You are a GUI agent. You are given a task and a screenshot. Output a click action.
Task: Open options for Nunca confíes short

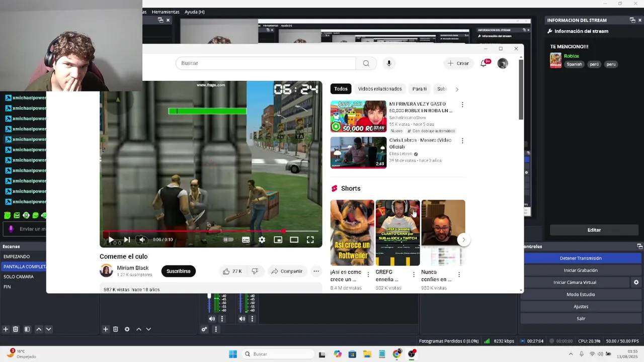point(459,275)
